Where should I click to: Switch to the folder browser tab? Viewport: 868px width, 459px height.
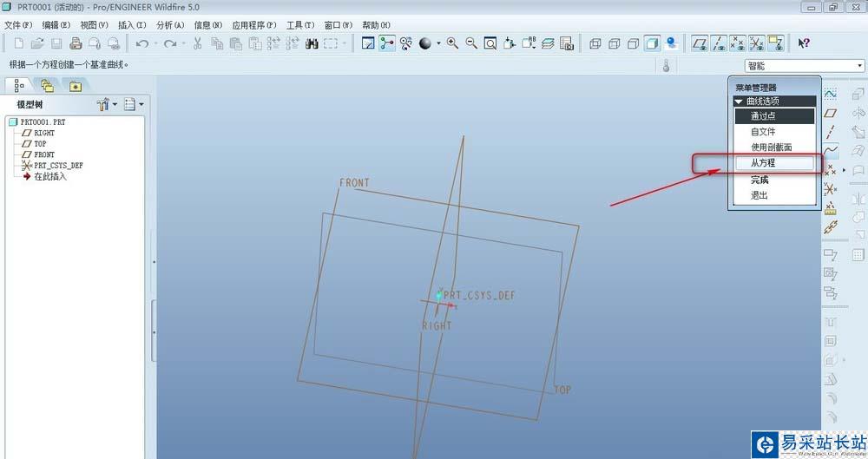pos(48,86)
